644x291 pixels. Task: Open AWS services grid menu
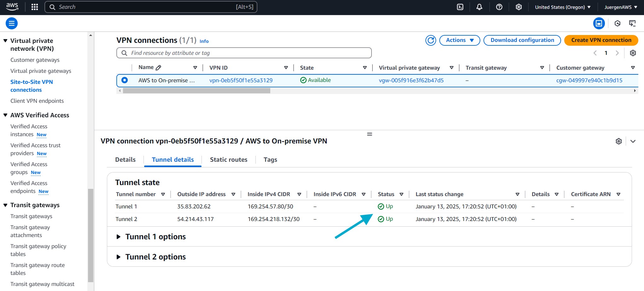(x=35, y=7)
